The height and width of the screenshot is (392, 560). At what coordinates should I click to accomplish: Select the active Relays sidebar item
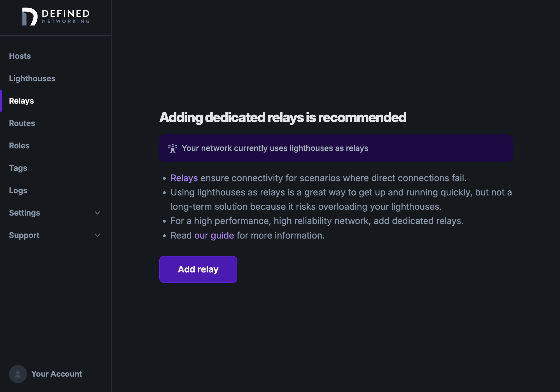(x=21, y=101)
